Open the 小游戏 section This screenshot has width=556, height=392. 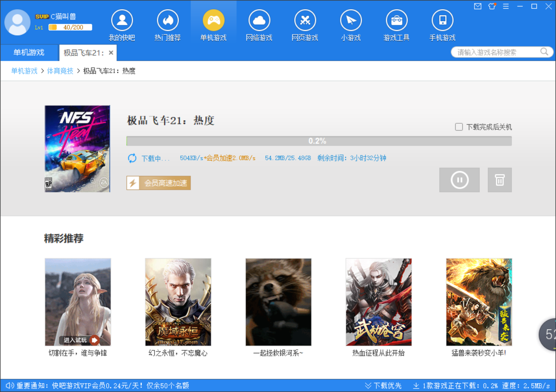click(x=351, y=24)
